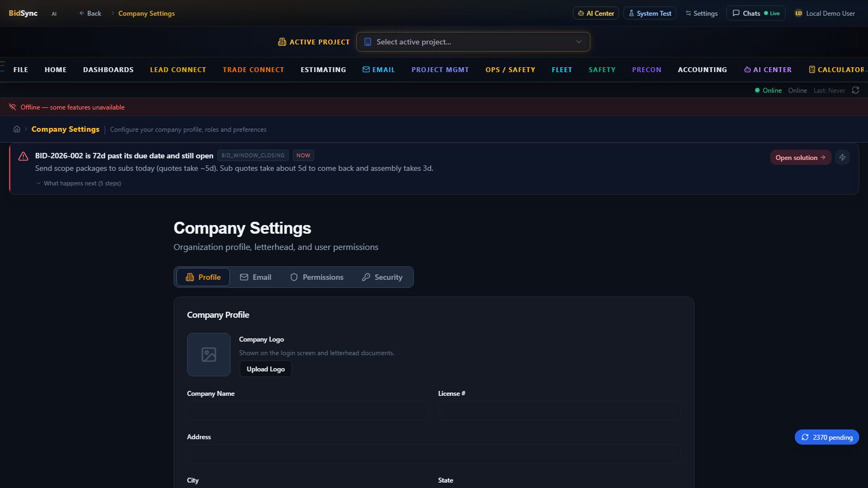
Task: Open the AI CENTER menu in the nav bar
Action: tap(768, 69)
